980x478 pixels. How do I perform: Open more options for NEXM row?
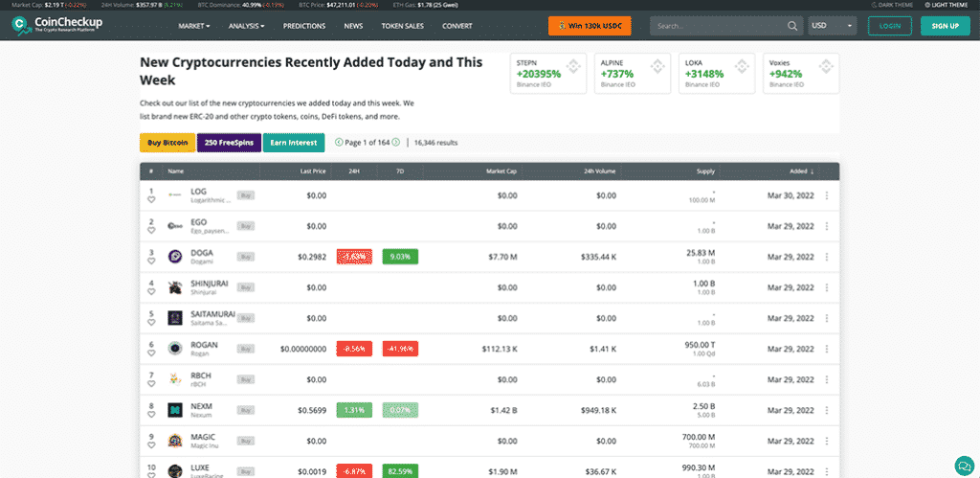click(x=827, y=410)
